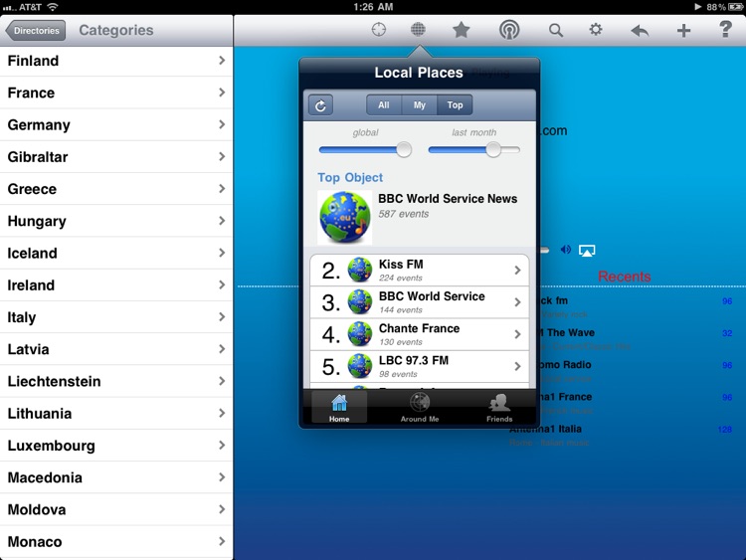746x560 pixels.
Task: Tap the Chante France globe icon
Action: click(360, 334)
